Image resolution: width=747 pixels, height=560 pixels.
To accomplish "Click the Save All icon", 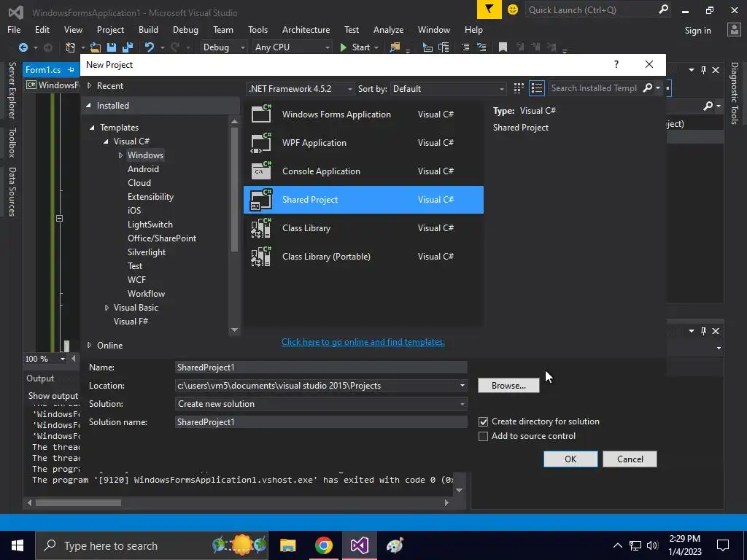I will point(127,47).
